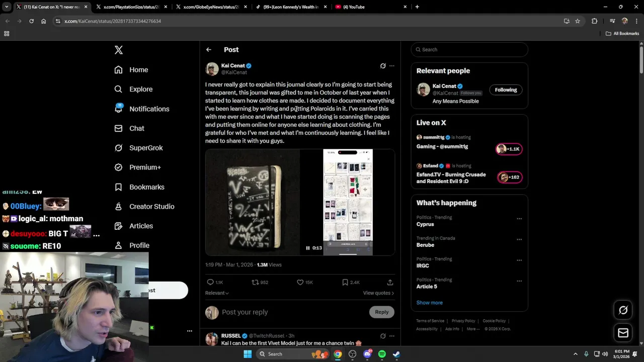
Task: Go to Home in X sidebar
Action: coord(131,70)
